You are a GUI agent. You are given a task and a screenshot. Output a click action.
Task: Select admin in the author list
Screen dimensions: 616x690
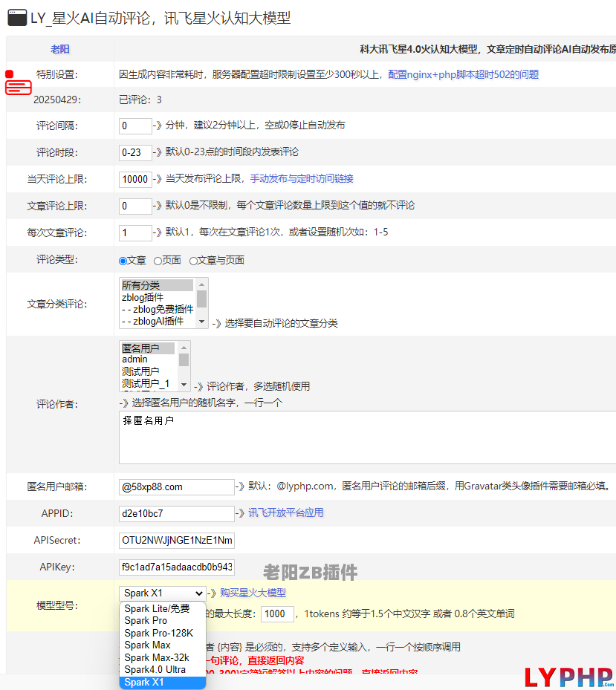click(x=148, y=359)
